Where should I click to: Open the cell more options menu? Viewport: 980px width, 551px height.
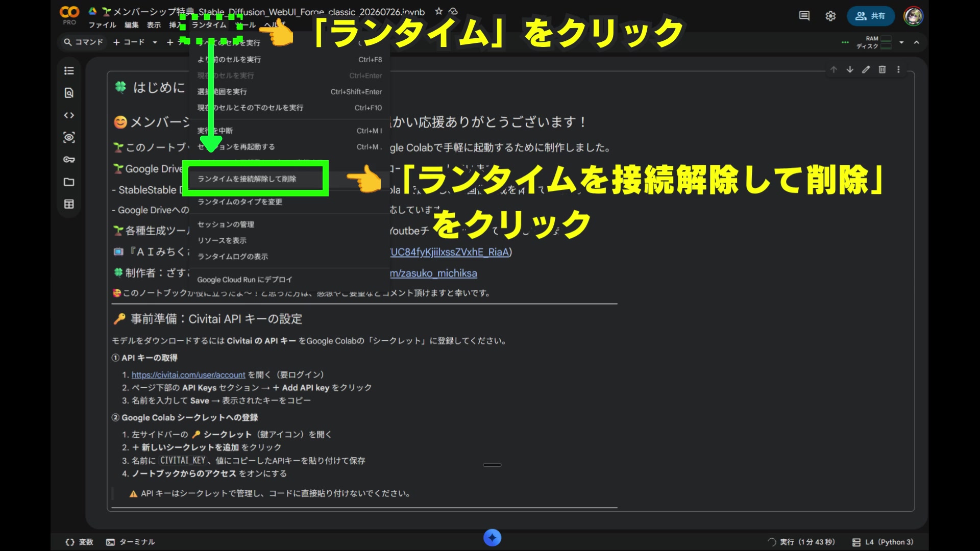coord(898,69)
